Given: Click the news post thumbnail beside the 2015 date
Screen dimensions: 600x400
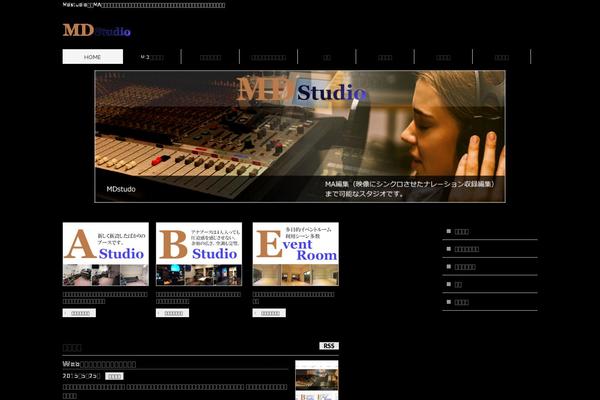Looking at the screenshot, I should (x=317, y=380).
